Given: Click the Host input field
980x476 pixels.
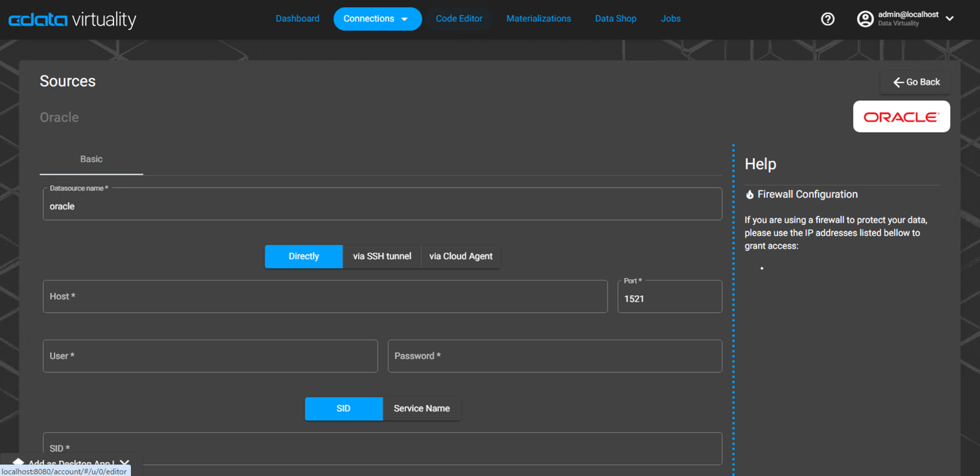Looking at the screenshot, I should coord(325,296).
